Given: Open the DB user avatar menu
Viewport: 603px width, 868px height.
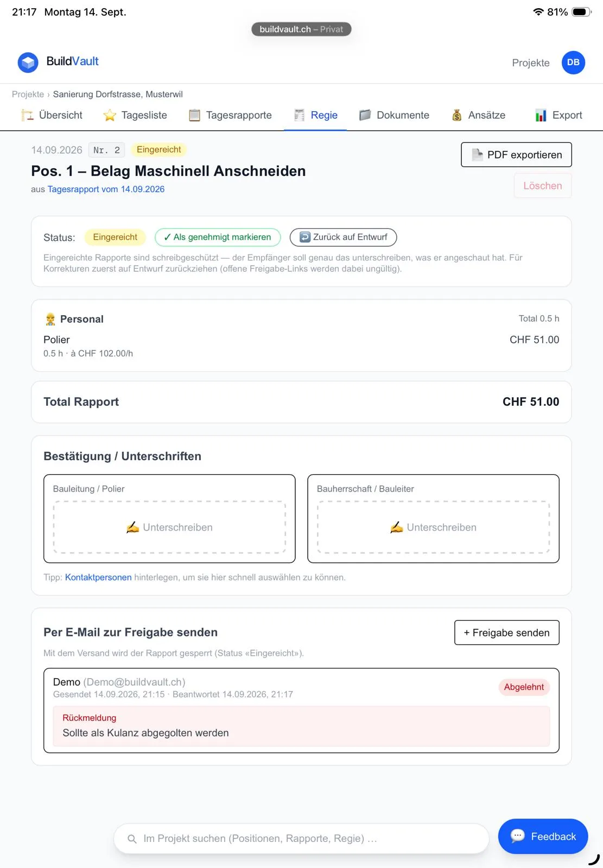Looking at the screenshot, I should coord(573,62).
